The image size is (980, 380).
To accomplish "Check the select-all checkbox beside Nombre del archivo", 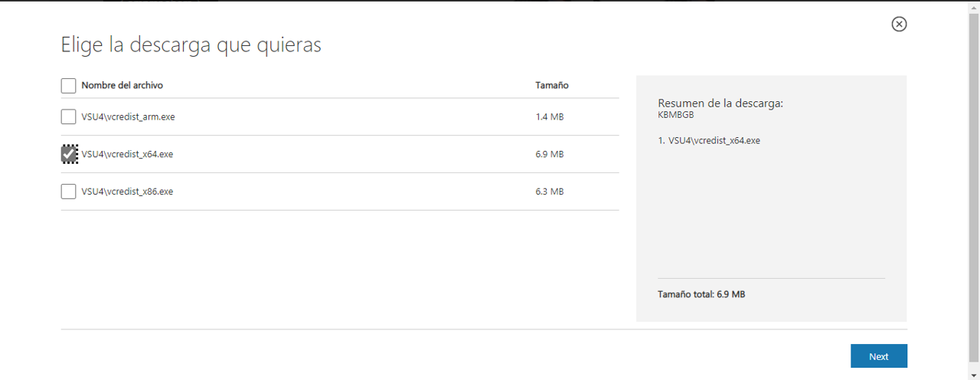I will [x=68, y=86].
